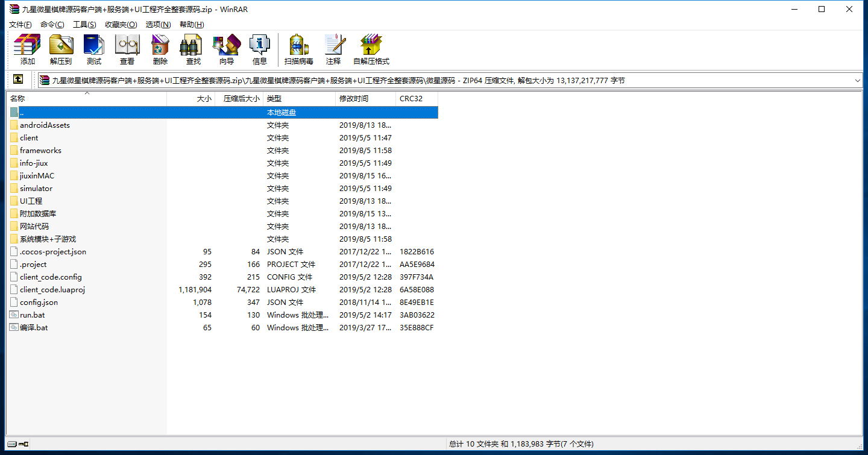Viewport: 868px width, 455px height.
Task: Click the key icon in status bar
Action: pyautogui.click(x=24, y=444)
